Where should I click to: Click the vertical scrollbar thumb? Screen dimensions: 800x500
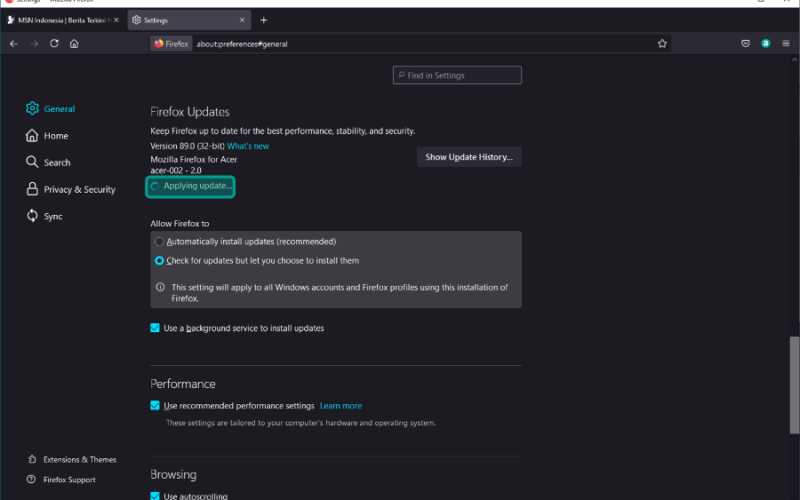coord(794,385)
